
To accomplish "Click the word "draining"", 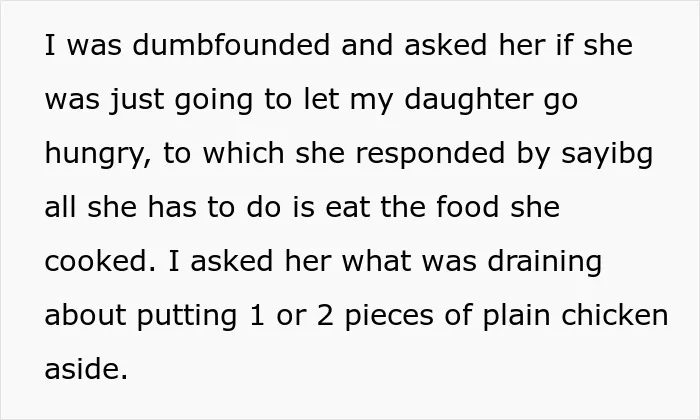I will [545, 263].
